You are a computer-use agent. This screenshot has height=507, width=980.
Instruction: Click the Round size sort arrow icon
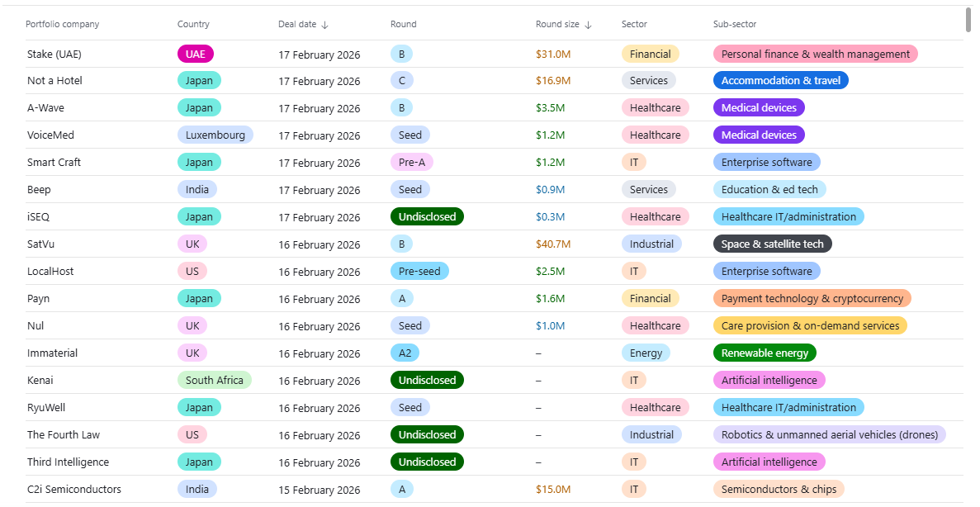point(588,25)
